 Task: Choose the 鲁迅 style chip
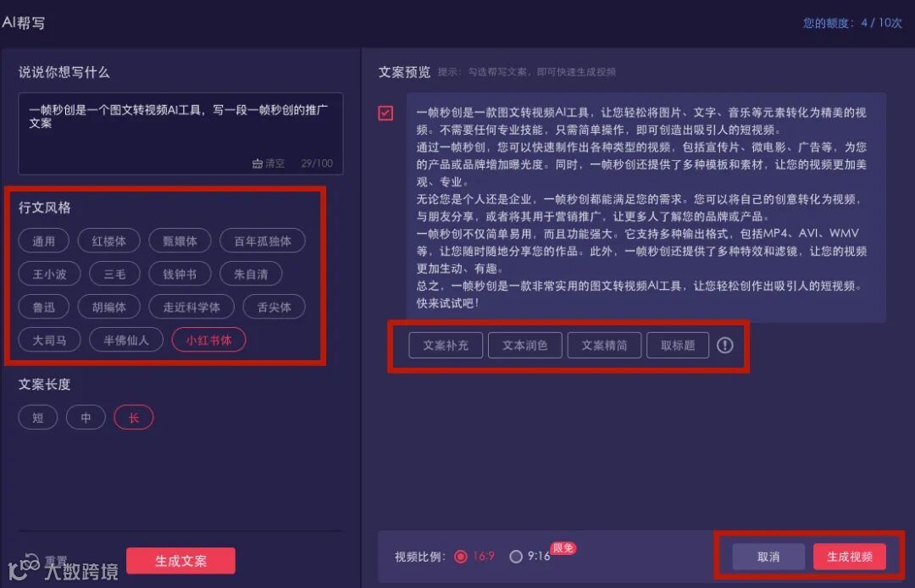[44, 308]
